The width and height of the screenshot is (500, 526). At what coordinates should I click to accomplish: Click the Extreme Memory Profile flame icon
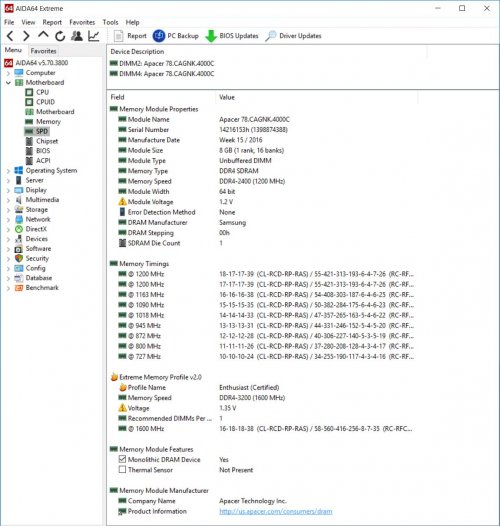pos(114,377)
